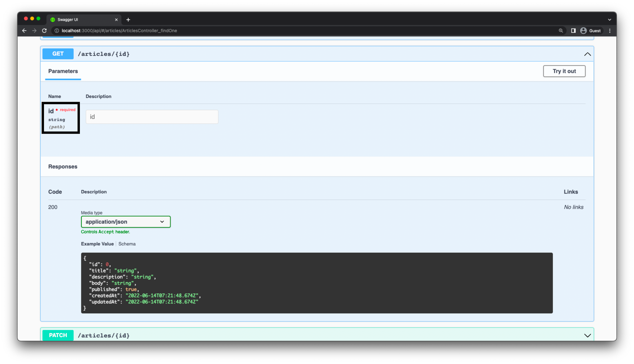The width and height of the screenshot is (634, 364).
Task: Open the Guest profile avatar
Action: [583, 31]
